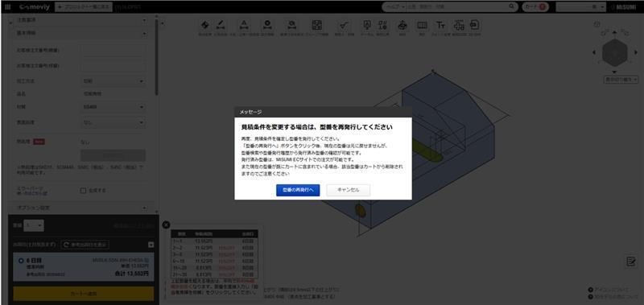
Task: Click the search magnifier icon in header
Action: (x=512, y=6)
